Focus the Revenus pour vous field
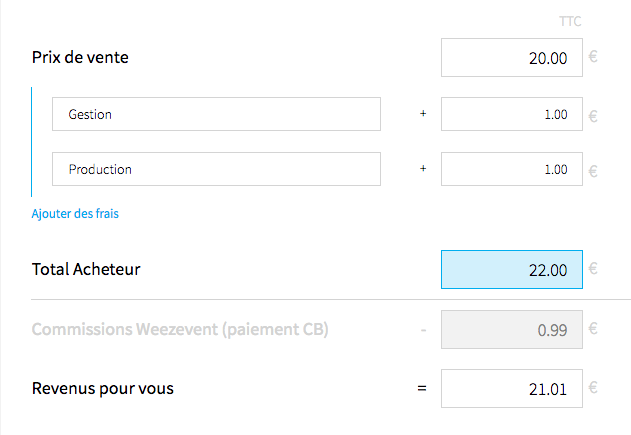The image size is (631, 435). [x=511, y=388]
